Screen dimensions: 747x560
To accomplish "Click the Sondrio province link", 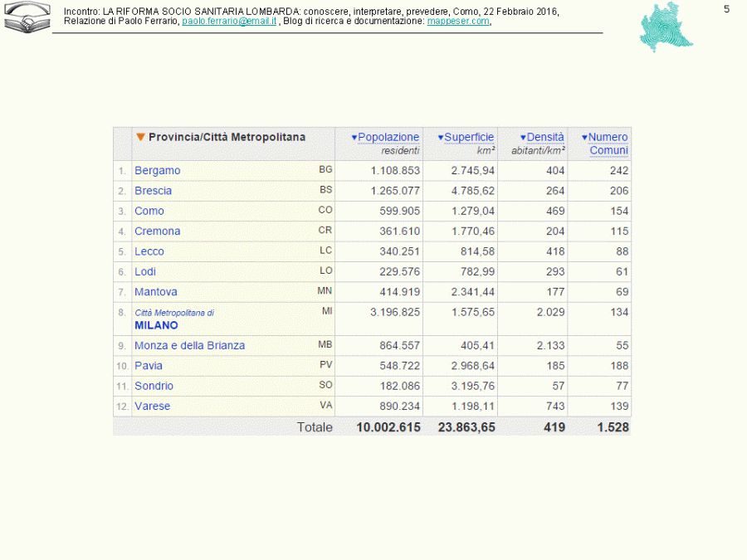I will pyautogui.click(x=154, y=386).
